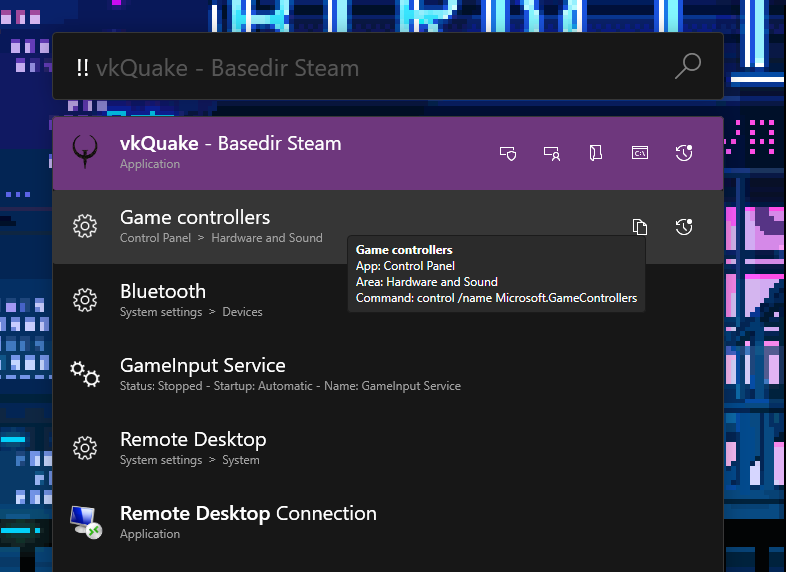
Task: Click 'System settings > Devices' subtitle
Action: [191, 312]
